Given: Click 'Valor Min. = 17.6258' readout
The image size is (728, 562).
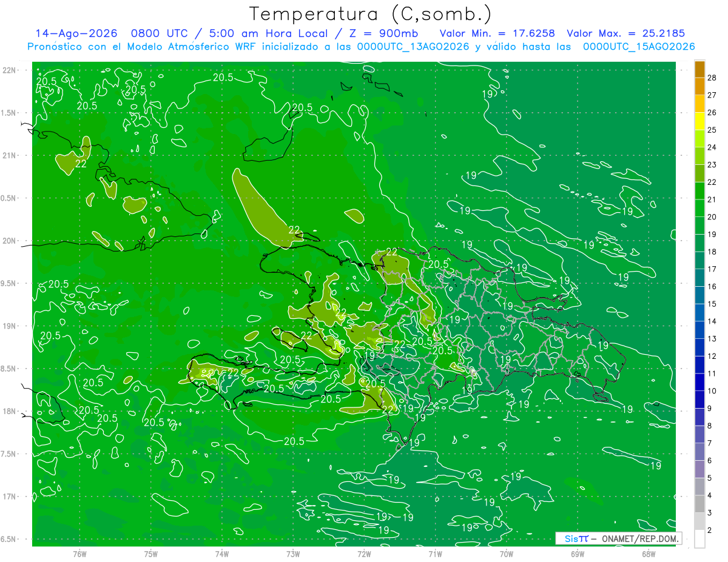Looking at the screenshot, I should click(497, 34).
